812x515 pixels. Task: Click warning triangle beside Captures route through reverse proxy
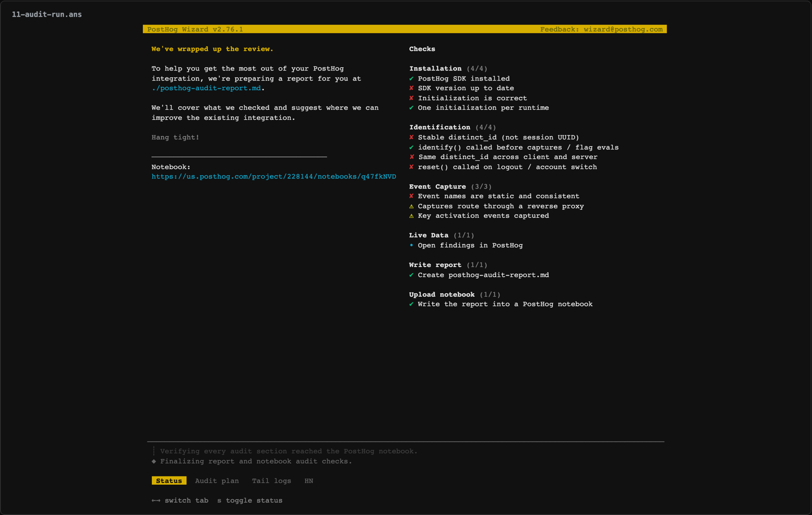click(x=412, y=207)
